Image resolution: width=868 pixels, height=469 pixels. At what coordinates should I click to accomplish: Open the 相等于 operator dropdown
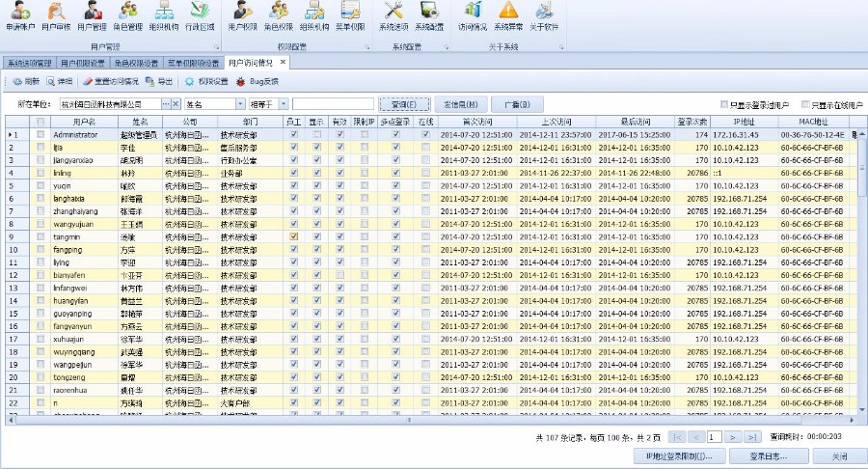coord(284,104)
